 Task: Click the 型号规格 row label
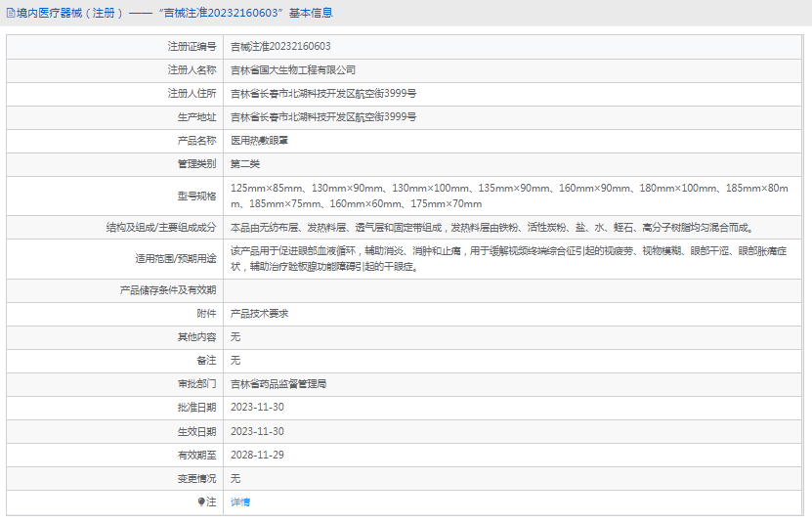(199, 196)
